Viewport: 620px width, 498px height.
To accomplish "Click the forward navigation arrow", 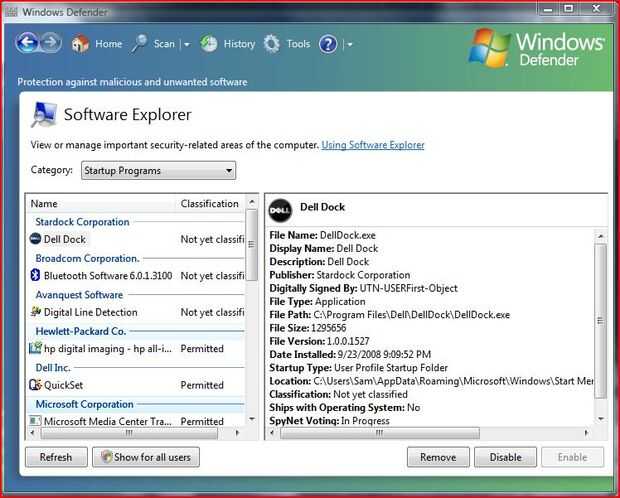I will point(51,43).
